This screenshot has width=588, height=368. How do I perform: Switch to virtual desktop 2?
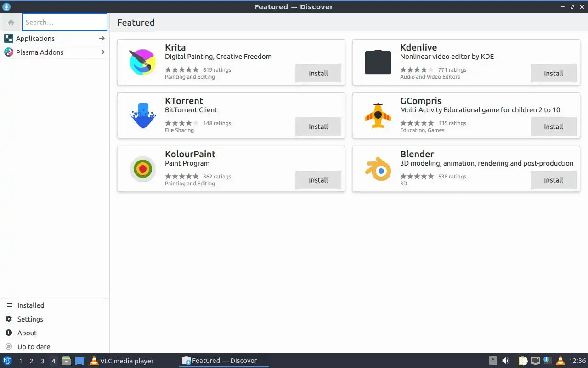(x=31, y=361)
